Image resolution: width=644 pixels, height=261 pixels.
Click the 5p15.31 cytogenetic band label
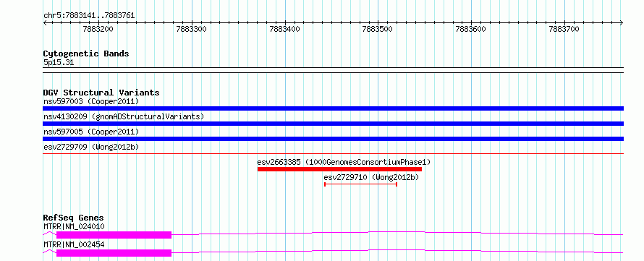[59, 62]
